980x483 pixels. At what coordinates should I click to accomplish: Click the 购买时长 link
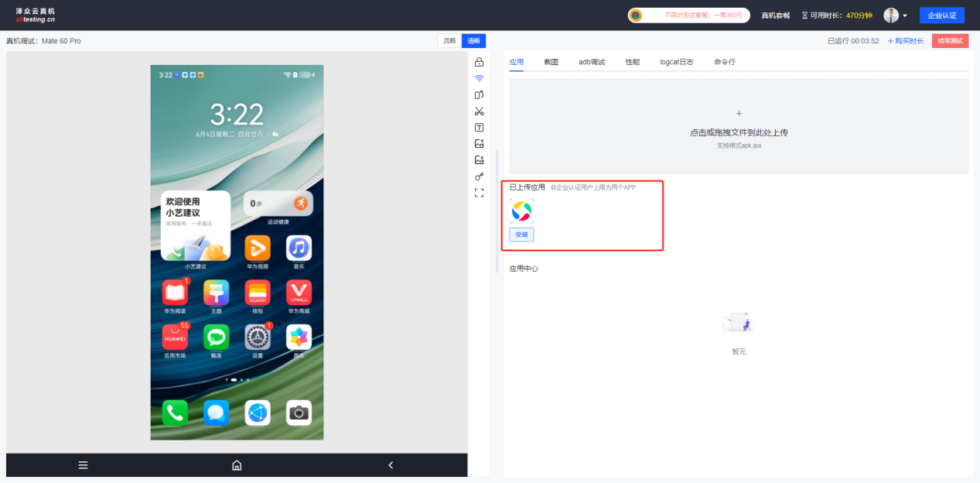(x=905, y=41)
